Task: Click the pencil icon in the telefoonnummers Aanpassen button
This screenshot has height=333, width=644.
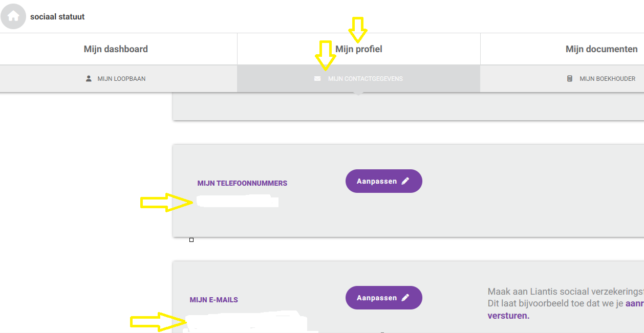Action: (405, 181)
